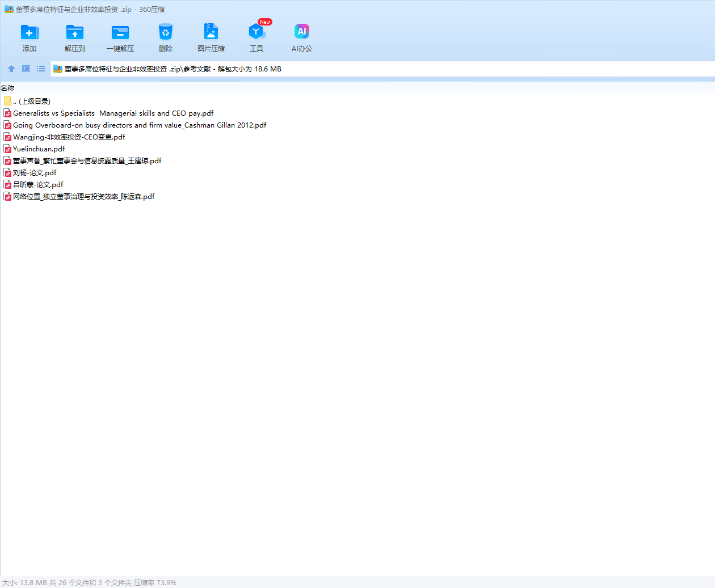Click PDF icon of Generalists vs Specialists file
This screenshot has height=588, width=715.
click(x=7, y=113)
